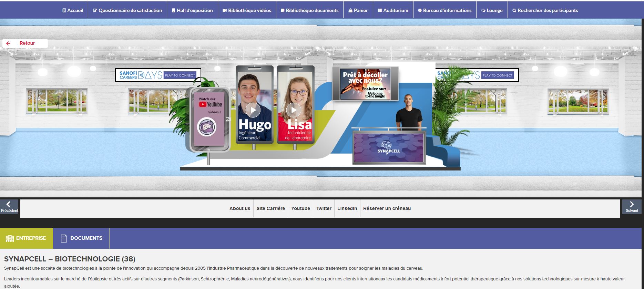Play Lisa's video
Viewport: 644px width, 289px height.
tap(294, 110)
